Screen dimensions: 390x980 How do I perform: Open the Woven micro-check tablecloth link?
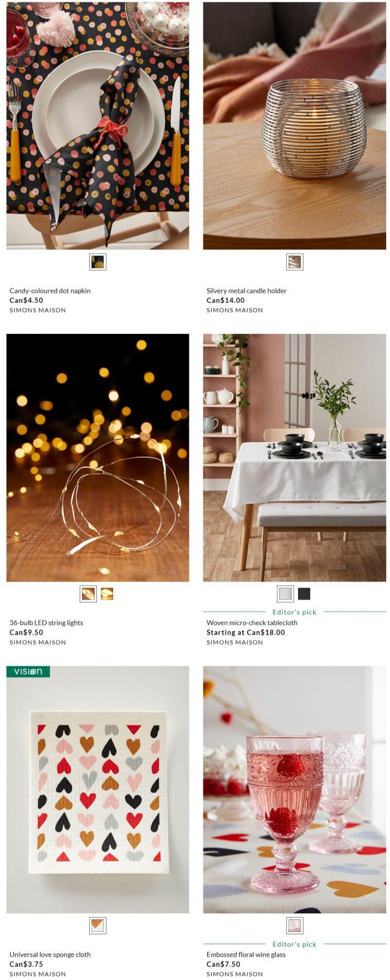coord(252,623)
